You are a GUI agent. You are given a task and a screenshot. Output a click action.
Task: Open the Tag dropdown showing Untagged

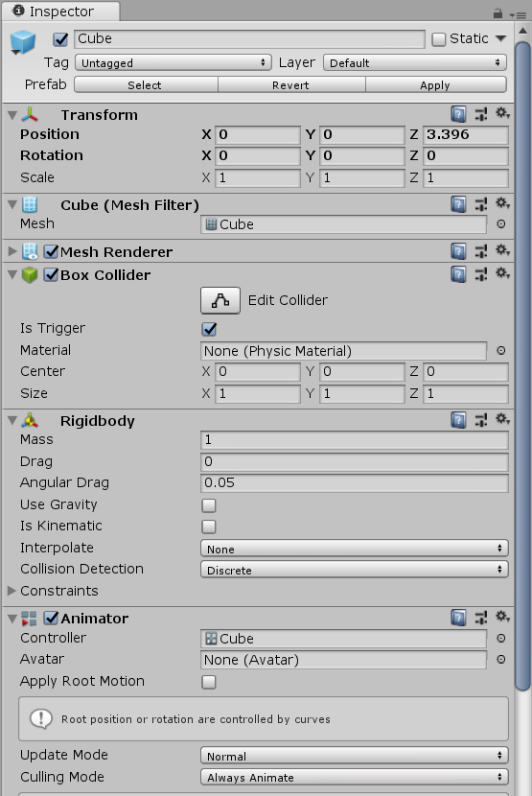click(173, 63)
